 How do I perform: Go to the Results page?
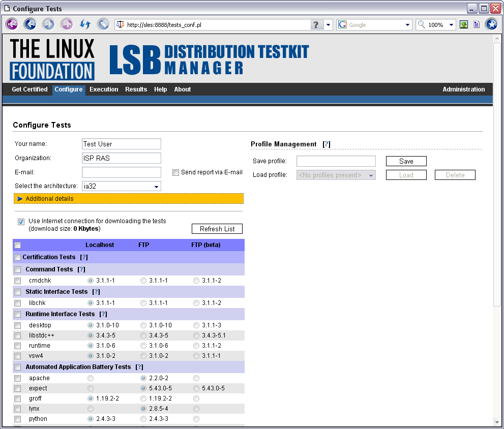point(136,89)
